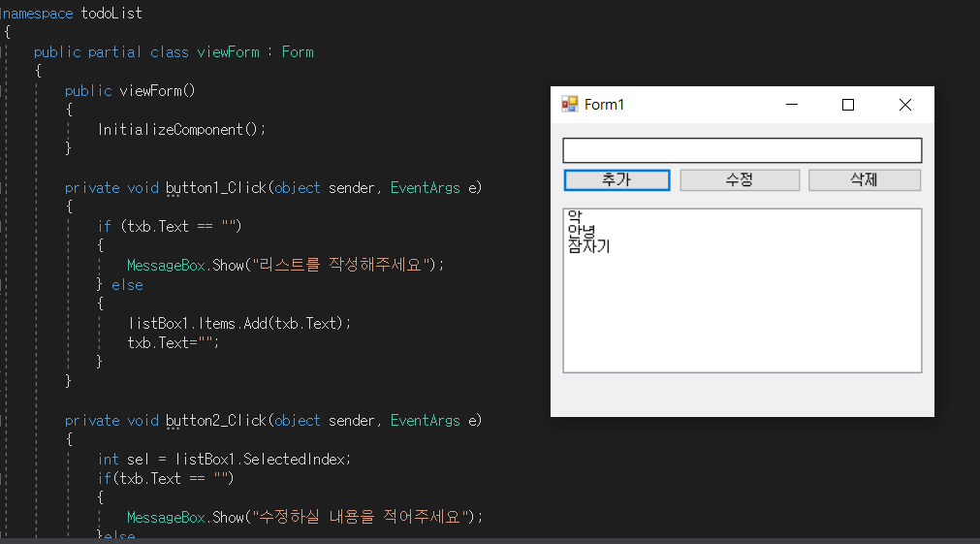Click the viewForm class name in the declaration

pyautogui.click(x=228, y=52)
